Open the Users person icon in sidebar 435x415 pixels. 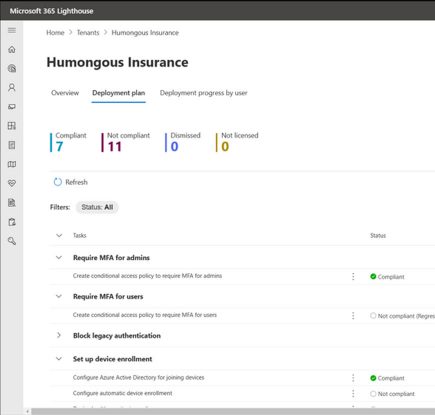tap(12, 87)
